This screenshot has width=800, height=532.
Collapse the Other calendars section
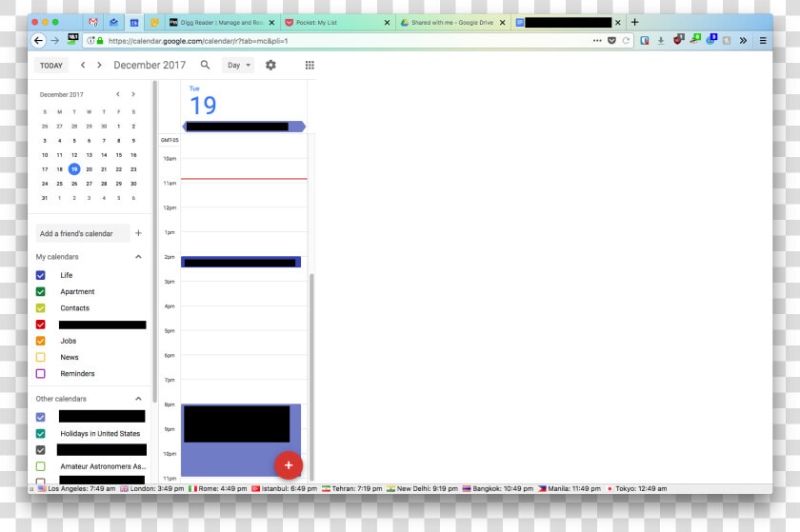138,399
